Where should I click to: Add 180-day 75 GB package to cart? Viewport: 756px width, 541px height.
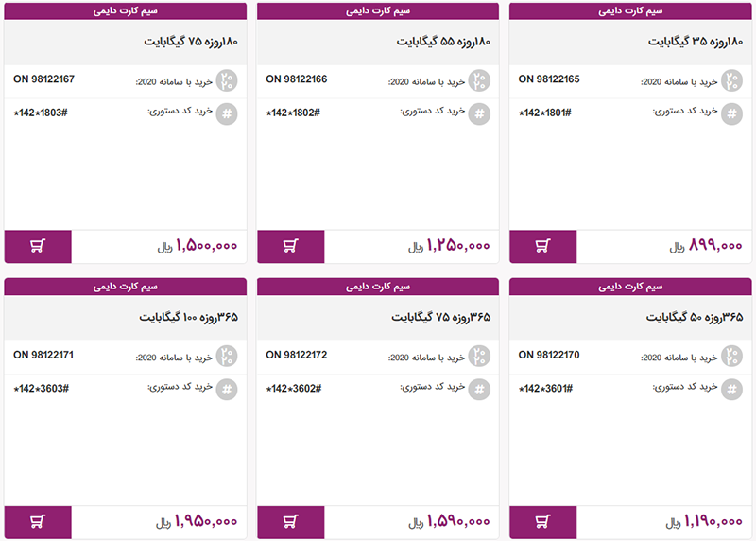[x=38, y=247]
